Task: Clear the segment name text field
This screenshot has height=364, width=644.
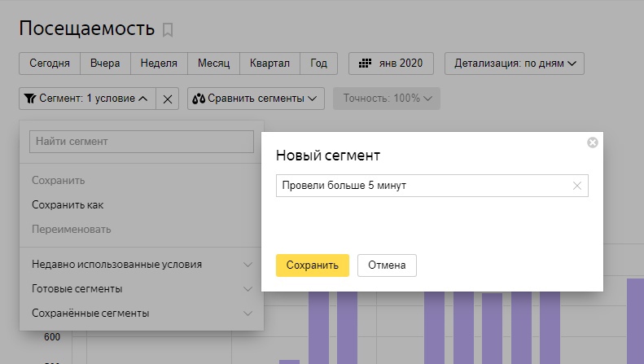Action: coord(577,186)
